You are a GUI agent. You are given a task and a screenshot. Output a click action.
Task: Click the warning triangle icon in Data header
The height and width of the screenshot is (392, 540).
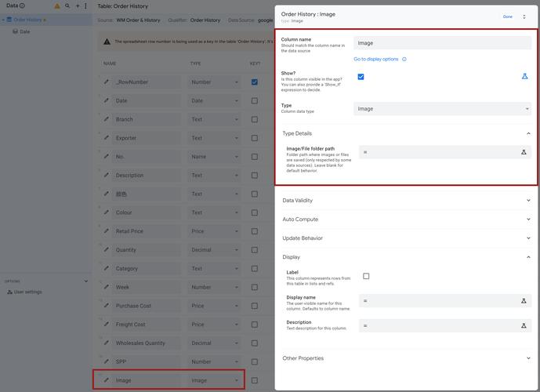[x=57, y=6]
